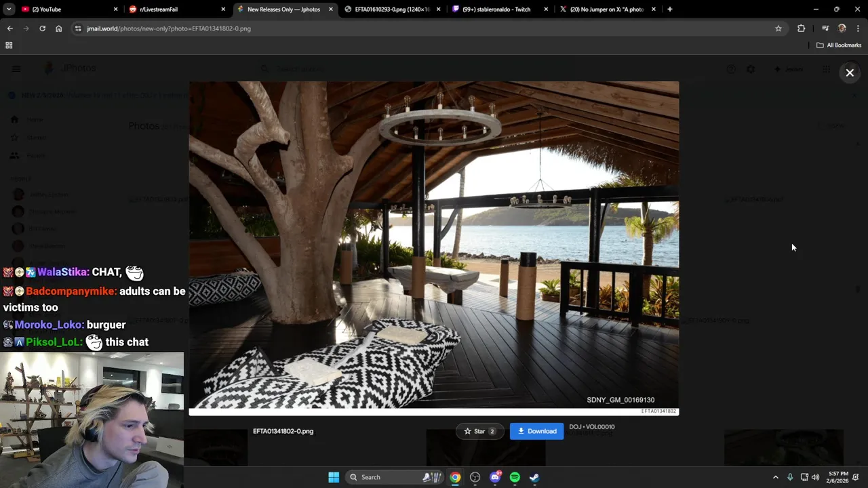This screenshot has width=868, height=488.
Task: Open the Chrome profile avatar
Action: (x=842, y=28)
